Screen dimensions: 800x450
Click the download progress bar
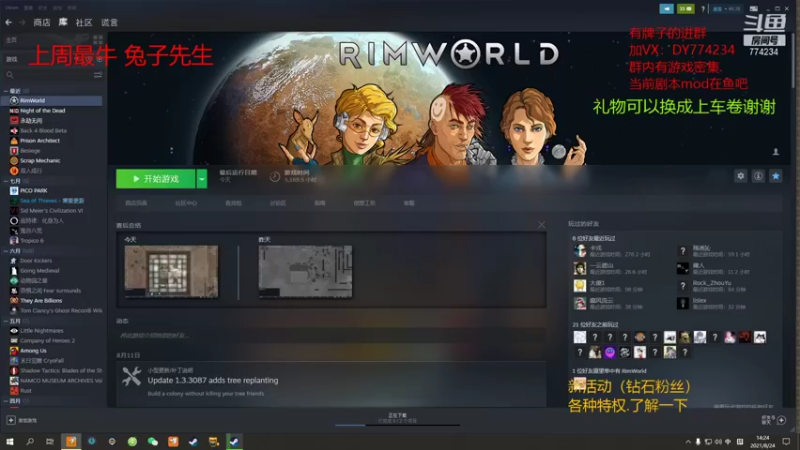pos(397,424)
